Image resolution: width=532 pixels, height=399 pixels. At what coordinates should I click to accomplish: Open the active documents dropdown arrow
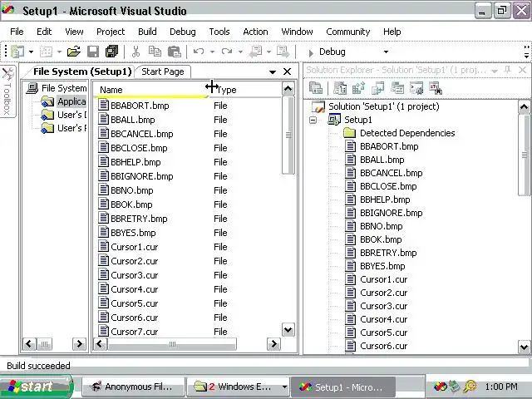[x=272, y=72]
